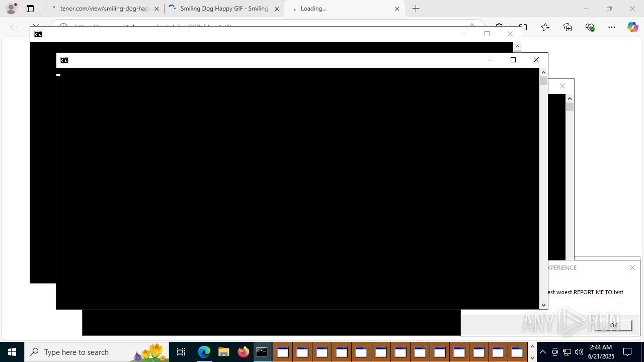Click the REPORT ME TO test message
The height and width of the screenshot is (362, 644).
click(x=585, y=292)
